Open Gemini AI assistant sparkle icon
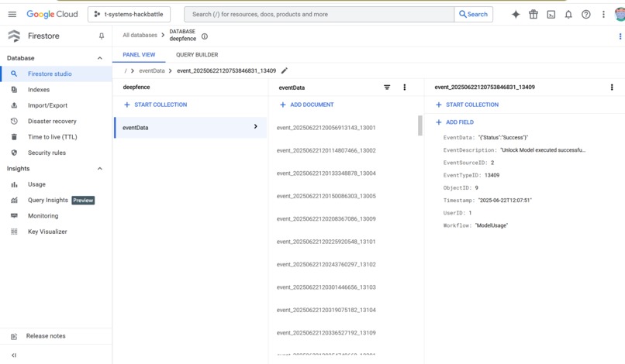Viewport: 625px width, 364px height. pos(516,15)
